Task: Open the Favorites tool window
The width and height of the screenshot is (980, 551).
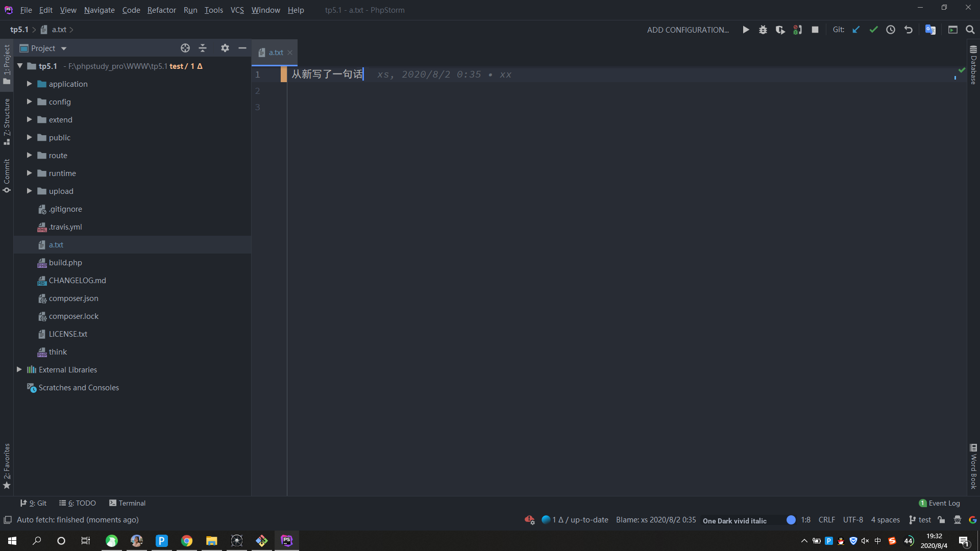Action: click(x=7, y=466)
